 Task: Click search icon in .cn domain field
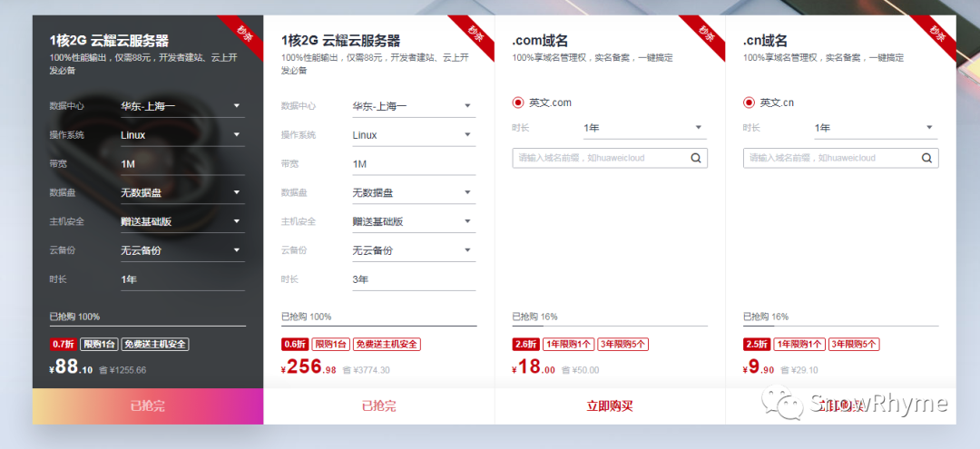926,158
